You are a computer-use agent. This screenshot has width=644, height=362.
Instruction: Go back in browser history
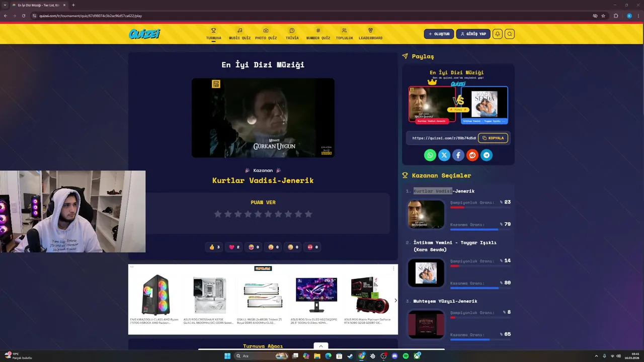6,16
